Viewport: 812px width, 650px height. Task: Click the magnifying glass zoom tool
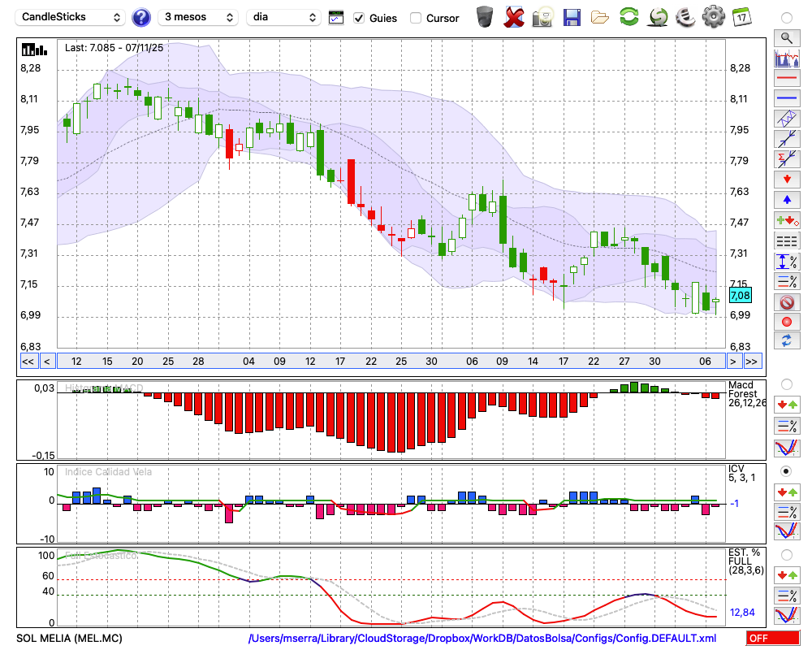coord(786,37)
